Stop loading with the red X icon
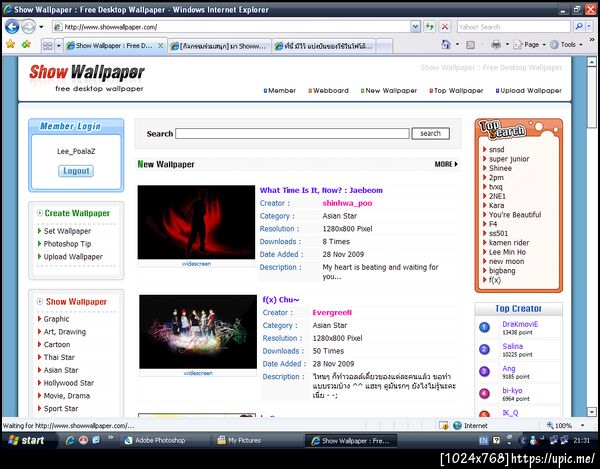The height and width of the screenshot is (469, 600). tap(445, 27)
